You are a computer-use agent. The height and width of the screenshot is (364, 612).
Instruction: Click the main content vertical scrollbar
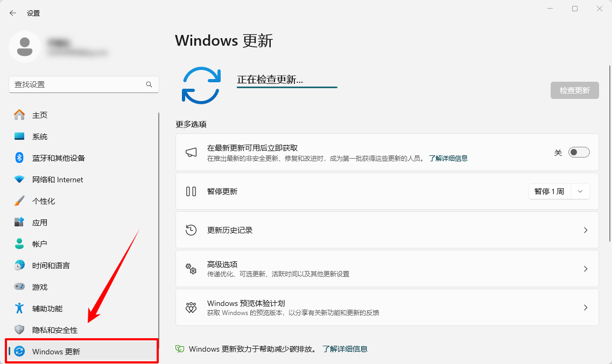click(610, 154)
